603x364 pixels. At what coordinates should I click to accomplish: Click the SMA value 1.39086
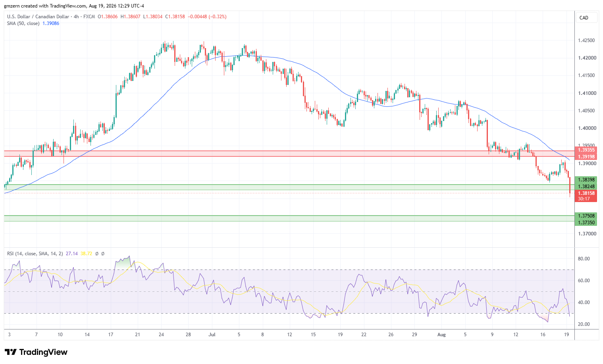tap(50, 23)
